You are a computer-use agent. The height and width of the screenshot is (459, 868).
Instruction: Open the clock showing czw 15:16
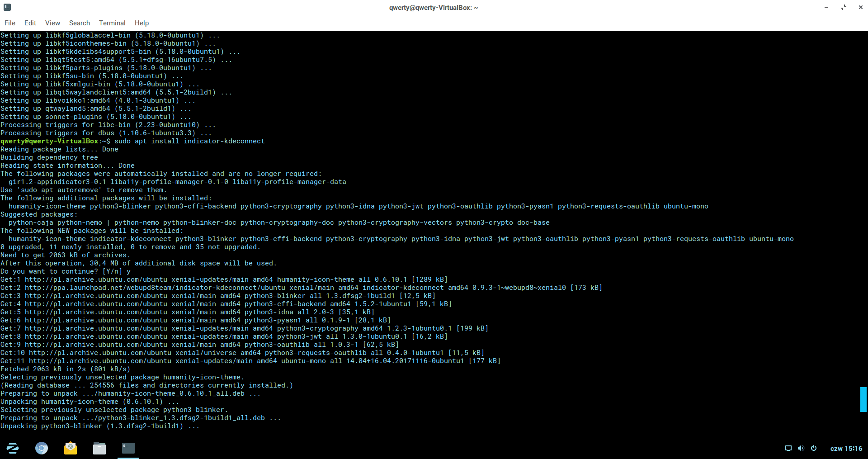[x=846, y=449]
